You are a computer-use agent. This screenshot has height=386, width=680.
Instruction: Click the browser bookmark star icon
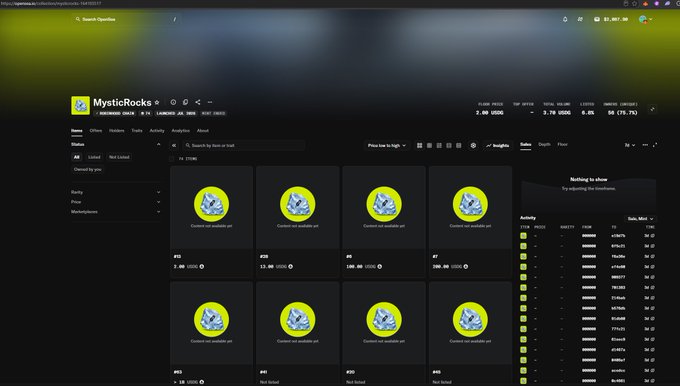pyautogui.click(x=634, y=3)
